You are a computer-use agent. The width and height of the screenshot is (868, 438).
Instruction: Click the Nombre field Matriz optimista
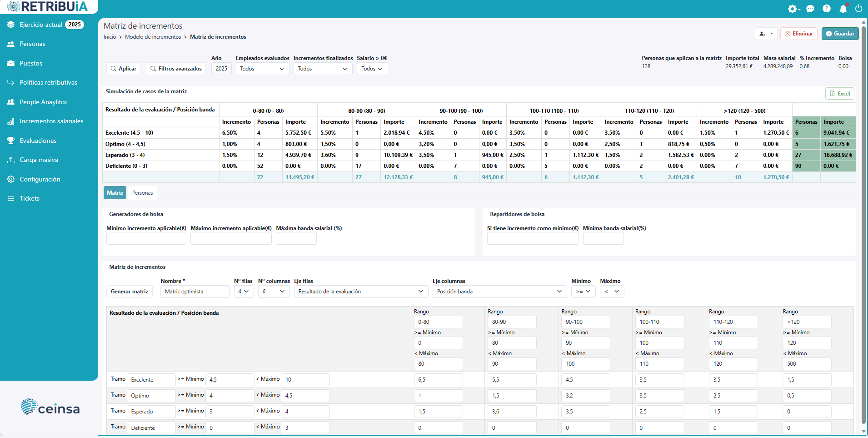195,292
